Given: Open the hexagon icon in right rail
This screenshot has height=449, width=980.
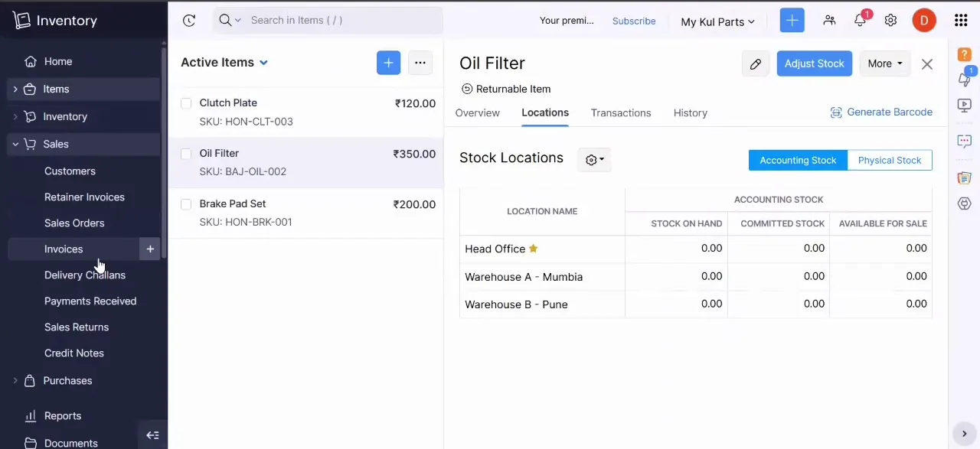Looking at the screenshot, I should click(x=965, y=203).
